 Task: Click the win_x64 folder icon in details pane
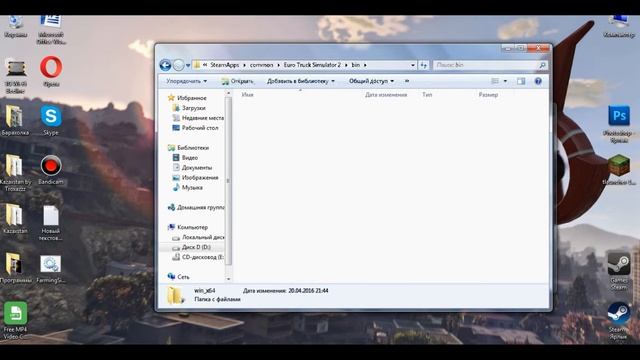176,295
